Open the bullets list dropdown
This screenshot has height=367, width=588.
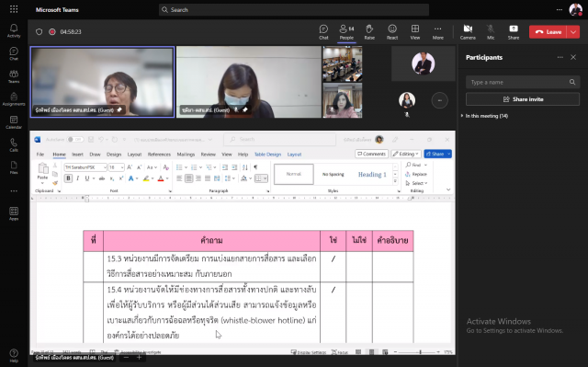pyautogui.click(x=185, y=167)
